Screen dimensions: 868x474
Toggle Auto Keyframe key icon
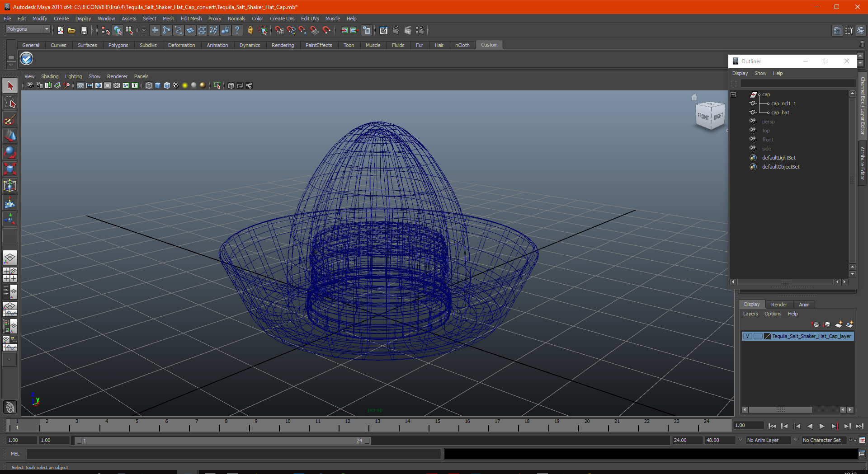pos(853,440)
